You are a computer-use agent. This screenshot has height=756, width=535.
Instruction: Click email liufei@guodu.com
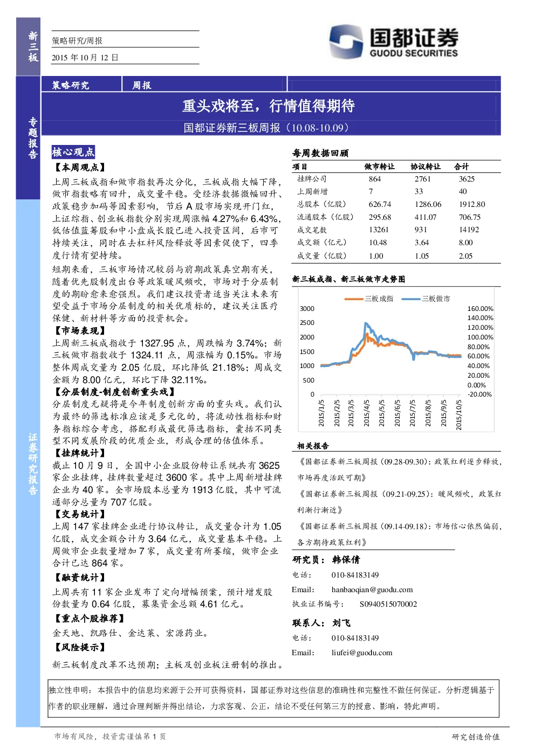(362, 653)
